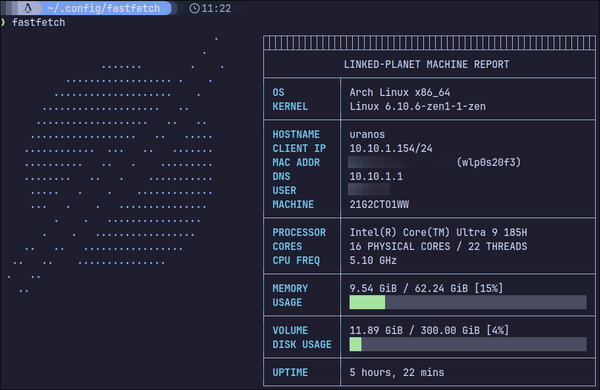Click the hostname value uranos
The image size is (600, 390).
click(367, 135)
